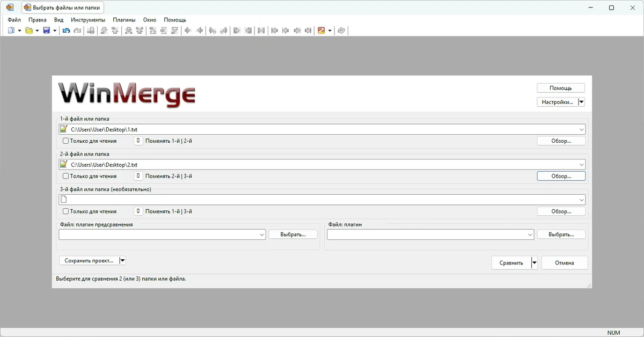Click Обзор... for the 2-й file
Viewport: 644px width, 337px height.
(561, 176)
